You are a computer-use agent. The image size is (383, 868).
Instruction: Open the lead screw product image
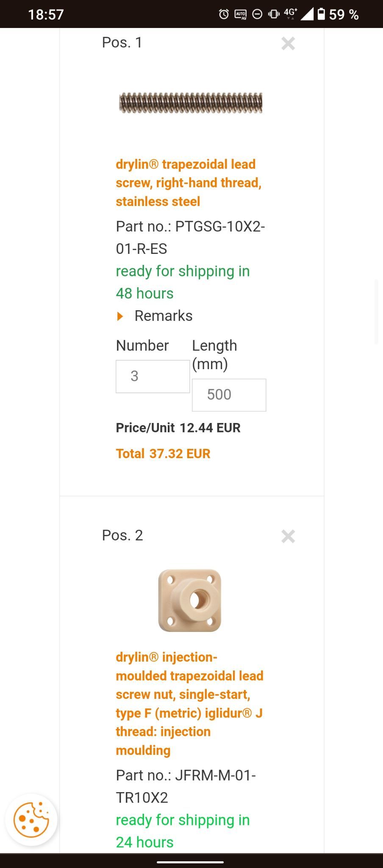(191, 103)
